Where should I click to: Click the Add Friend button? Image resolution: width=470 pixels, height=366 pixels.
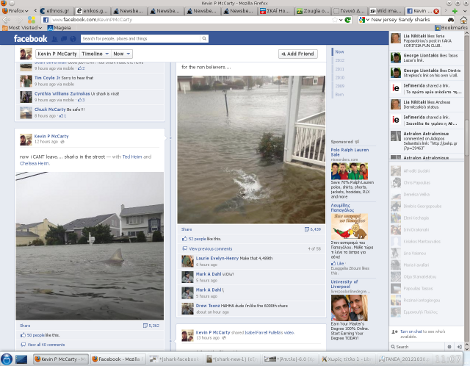coord(298,54)
